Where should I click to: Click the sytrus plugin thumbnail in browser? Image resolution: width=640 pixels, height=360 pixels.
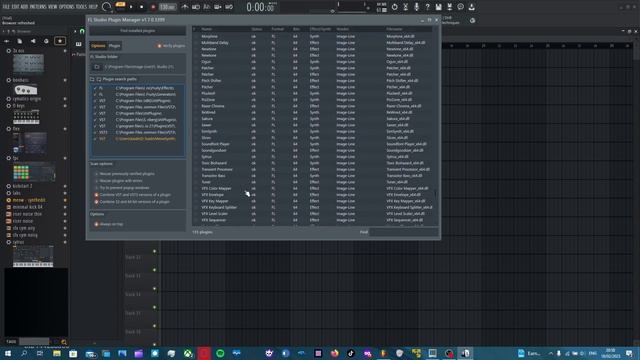(x=33, y=256)
